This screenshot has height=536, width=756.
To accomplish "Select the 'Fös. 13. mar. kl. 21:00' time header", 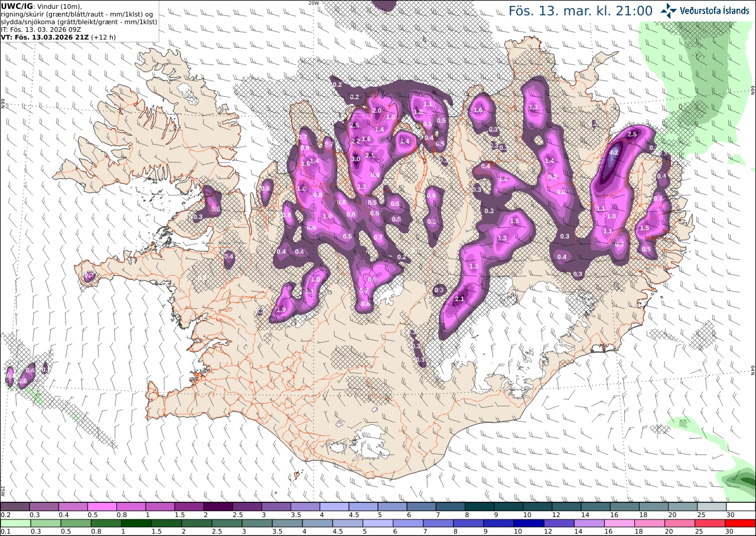I will [x=581, y=11].
